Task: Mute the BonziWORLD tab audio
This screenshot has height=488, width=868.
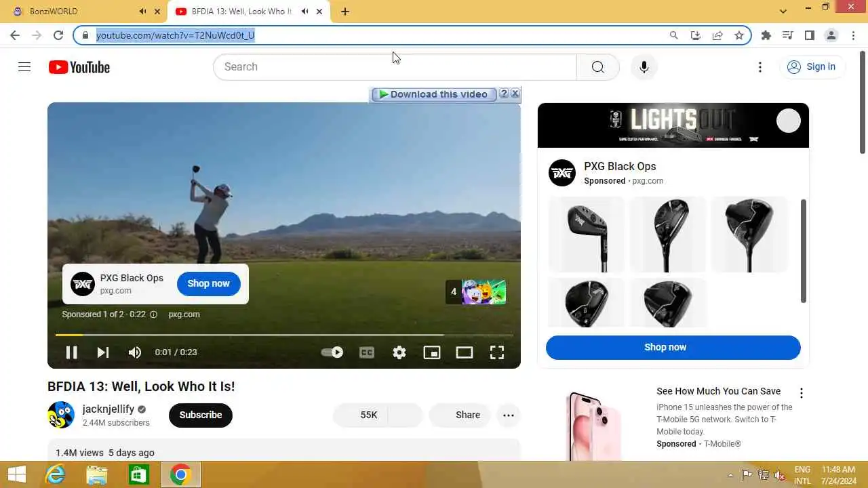Action: point(142,12)
